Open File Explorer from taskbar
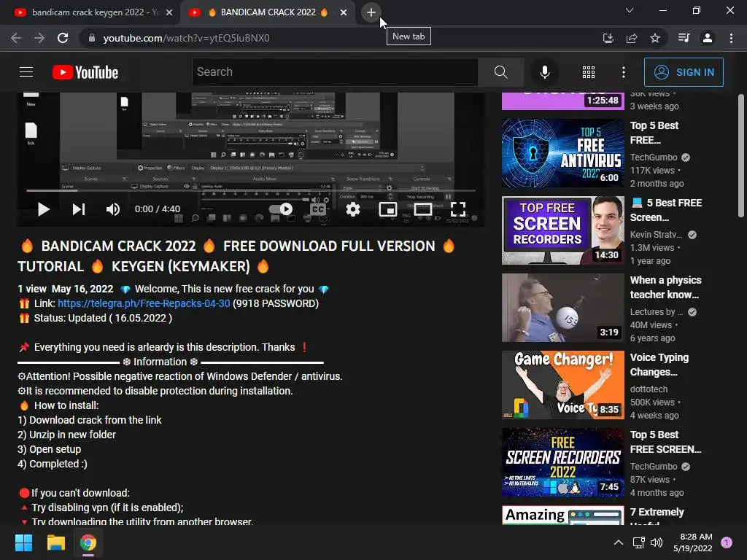 (x=55, y=542)
